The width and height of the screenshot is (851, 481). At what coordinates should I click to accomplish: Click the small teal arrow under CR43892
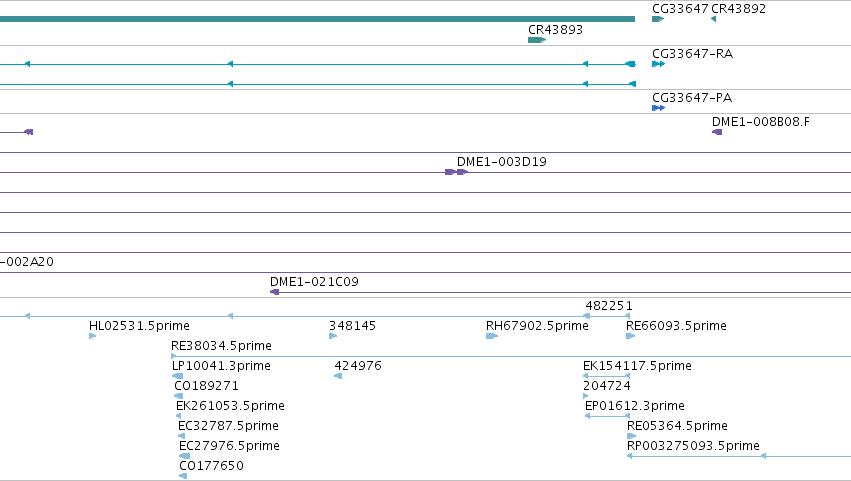[714, 19]
